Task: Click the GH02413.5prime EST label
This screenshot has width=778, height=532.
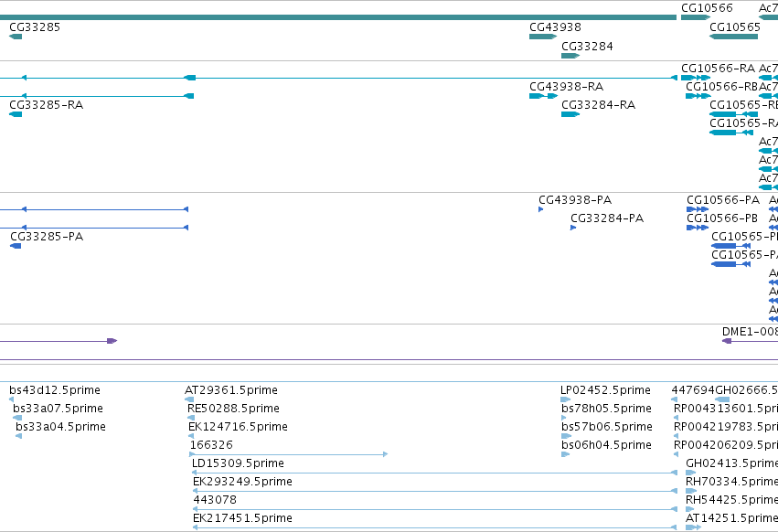Action: pos(731,463)
